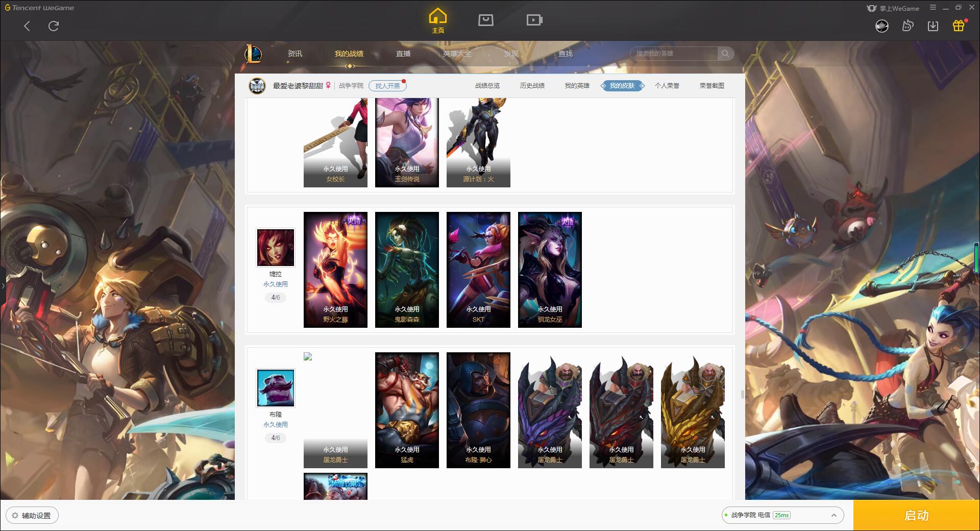Select the 野火之藤 skin card
The width and height of the screenshot is (980, 531).
point(335,270)
